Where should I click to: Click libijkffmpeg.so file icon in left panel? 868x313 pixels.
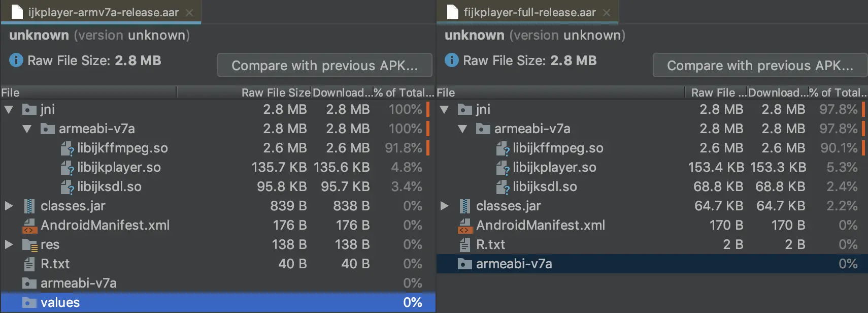(x=68, y=148)
